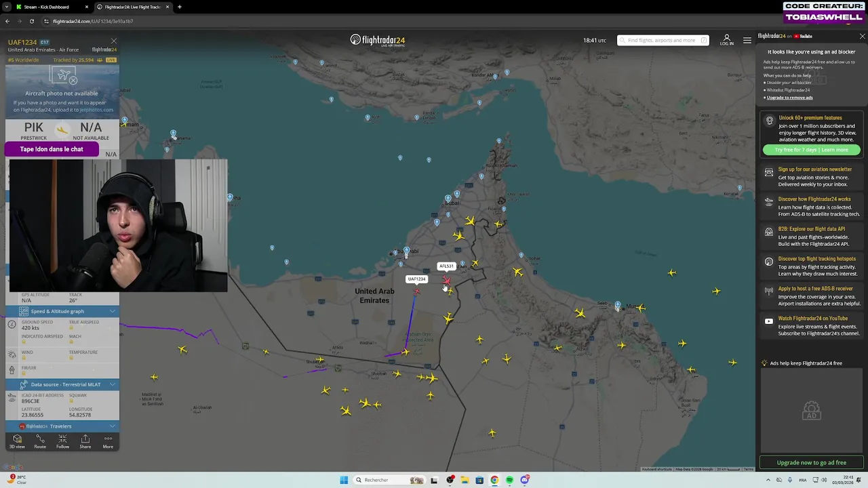Follow the selected aircraft on the map
This screenshot has width=868, height=488.
[62, 442]
